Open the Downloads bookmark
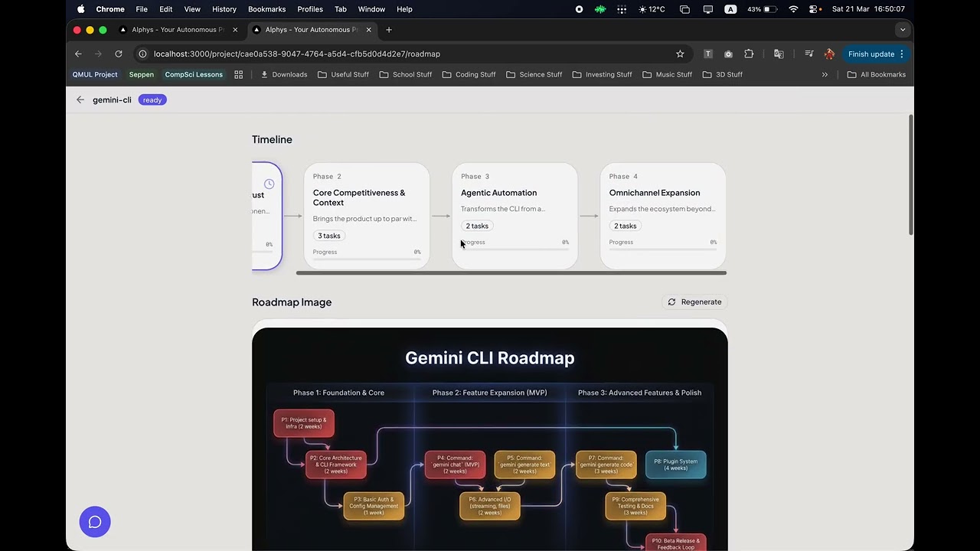The height and width of the screenshot is (551, 980). 284,74
